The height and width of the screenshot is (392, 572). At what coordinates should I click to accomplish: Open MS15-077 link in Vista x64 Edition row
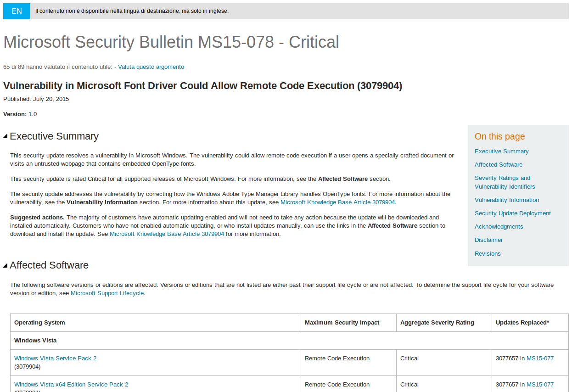(x=540, y=385)
